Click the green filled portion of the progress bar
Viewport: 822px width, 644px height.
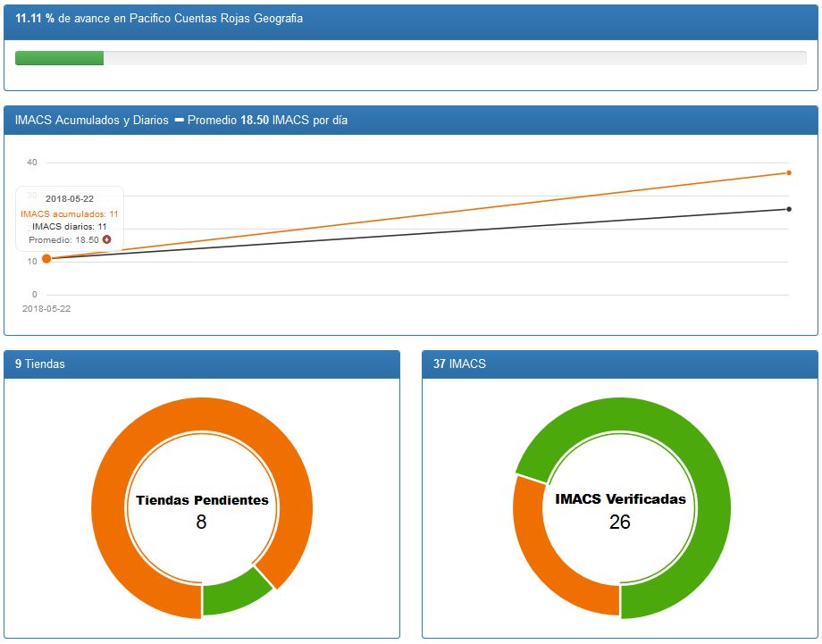coord(59,58)
